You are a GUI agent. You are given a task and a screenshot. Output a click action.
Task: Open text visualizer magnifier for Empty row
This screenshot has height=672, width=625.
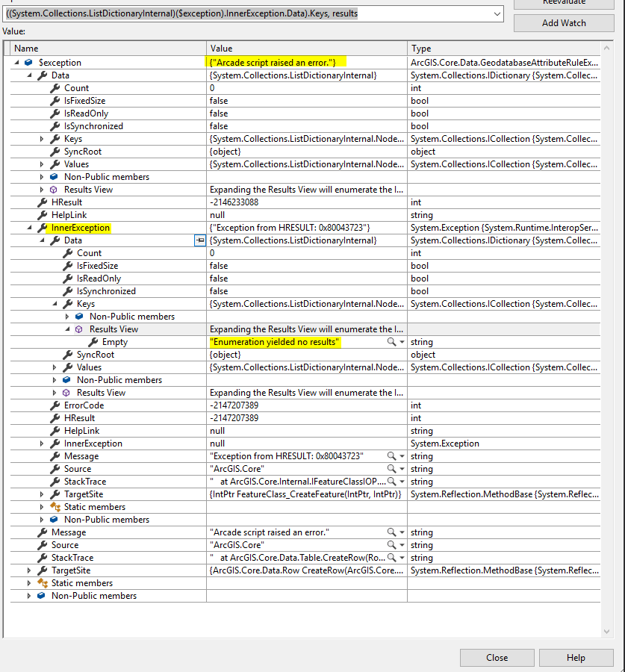click(x=391, y=341)
